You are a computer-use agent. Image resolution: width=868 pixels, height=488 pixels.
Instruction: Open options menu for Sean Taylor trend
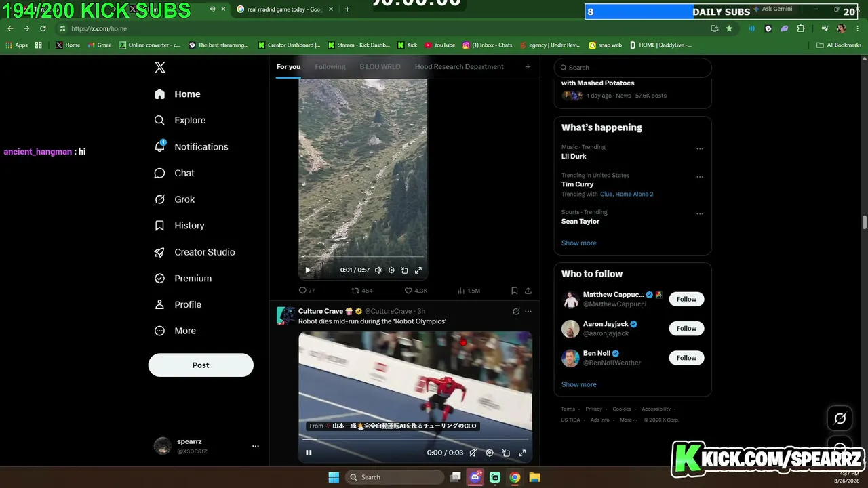pyautogui.click(x=700, y=214)
